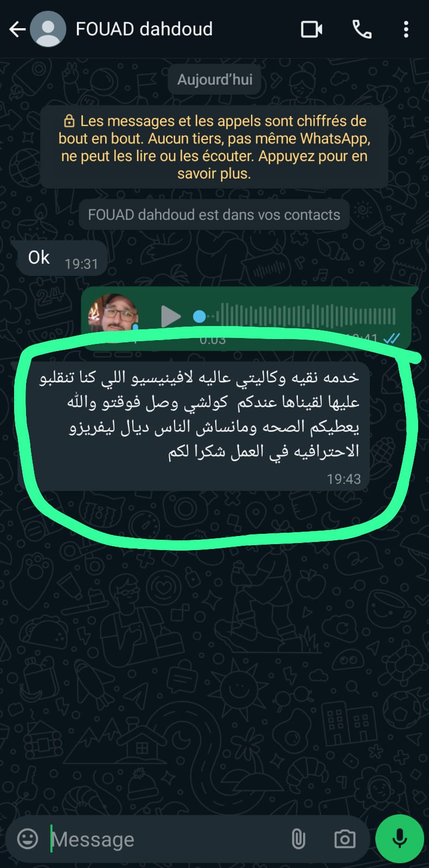Seek the voice message using blue dot
Viewport: 429px width, 868px height.
(x=200, y=316)
